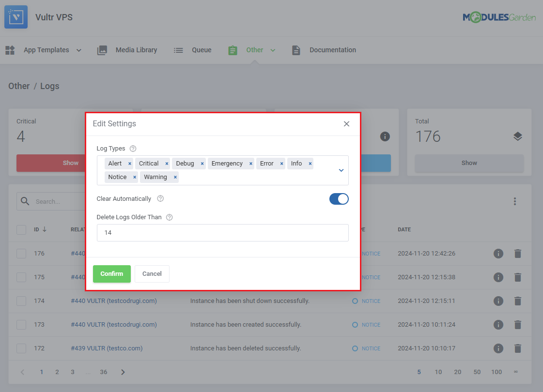Select checkbox for log 175

tap(21, 277)
